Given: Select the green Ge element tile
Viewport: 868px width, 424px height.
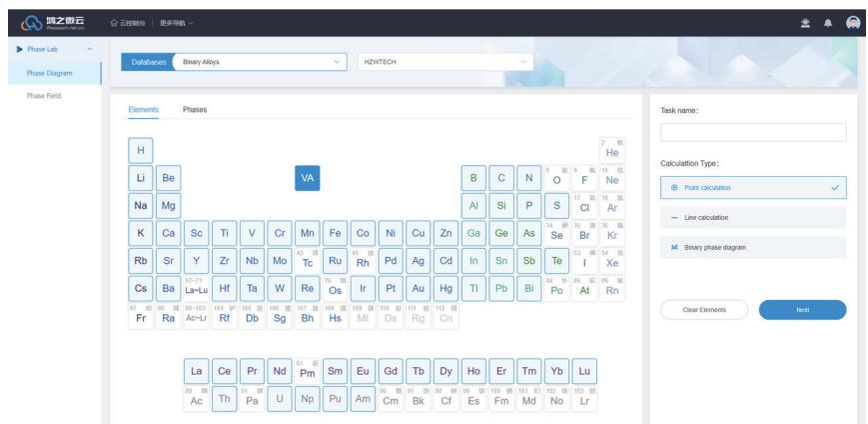Looking at the screenshot, I should pos(501,233).
